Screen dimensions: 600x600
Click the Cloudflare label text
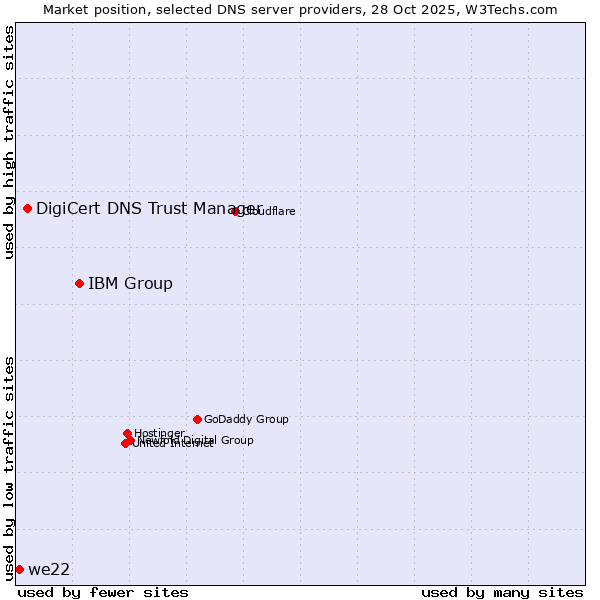(272, 211)
